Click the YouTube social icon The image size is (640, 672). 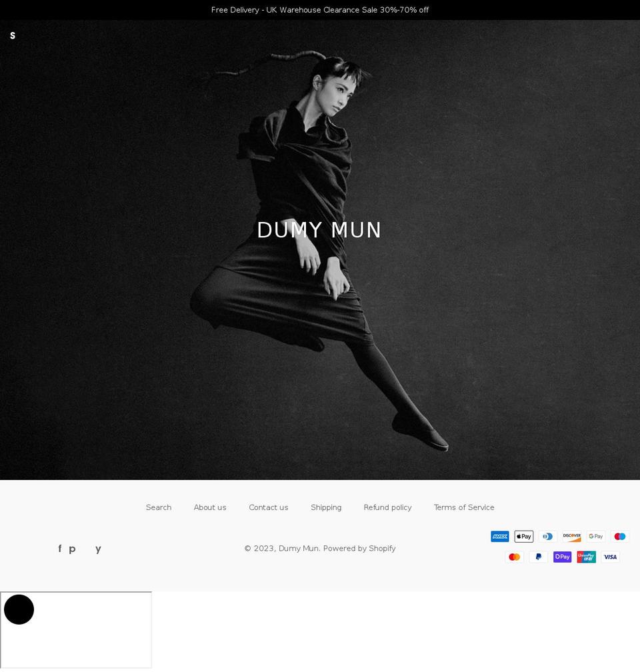pos(98,549)
